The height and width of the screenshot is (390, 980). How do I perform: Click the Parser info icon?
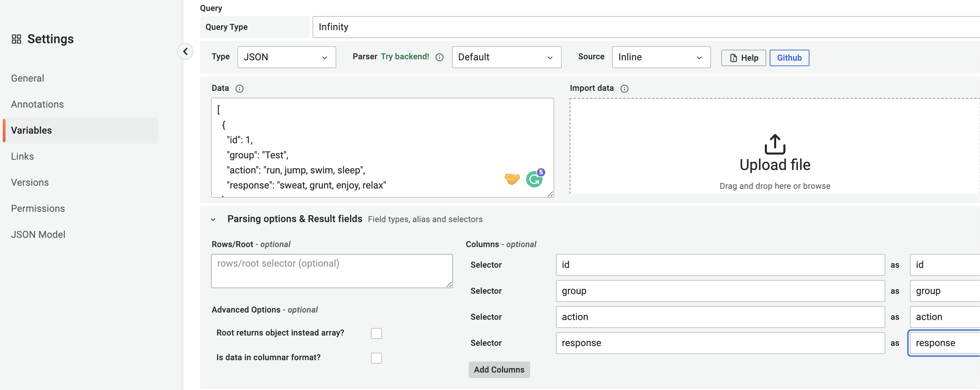pos(440,57)
